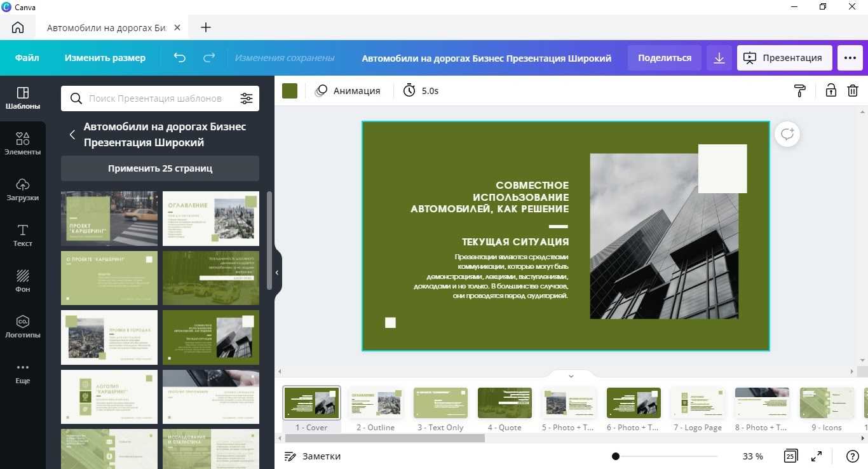Apply all 25 pages button
The width and height of the screenshot is (868, 469).
coord(160,168)
